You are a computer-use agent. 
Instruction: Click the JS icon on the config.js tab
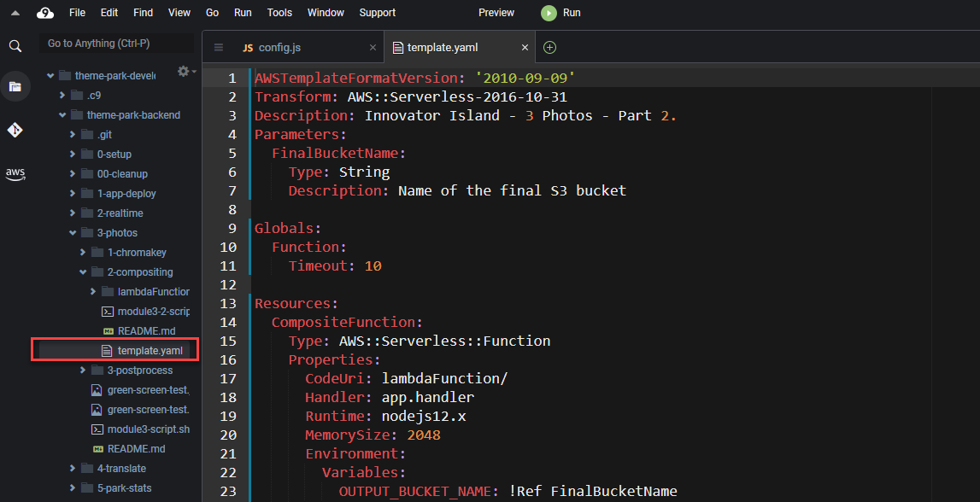(248, 47)
